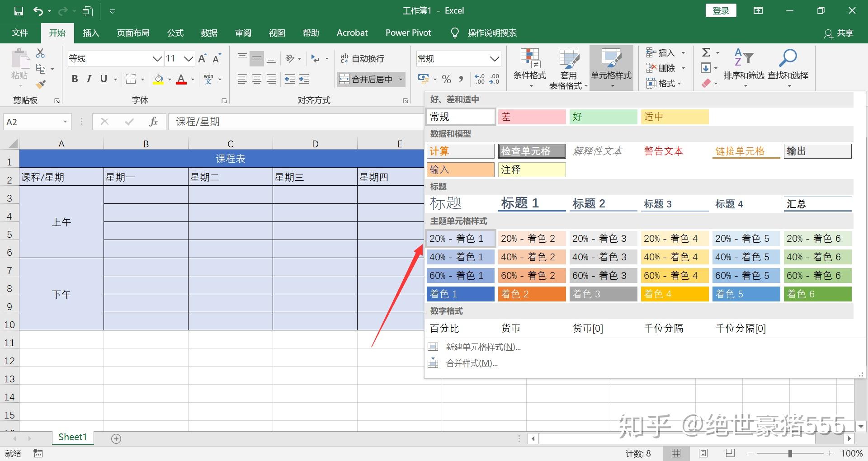The width and height of the screenshot is (868, 461).
Task: Toggle middle vertical alignment
Action: click(257, 58)
